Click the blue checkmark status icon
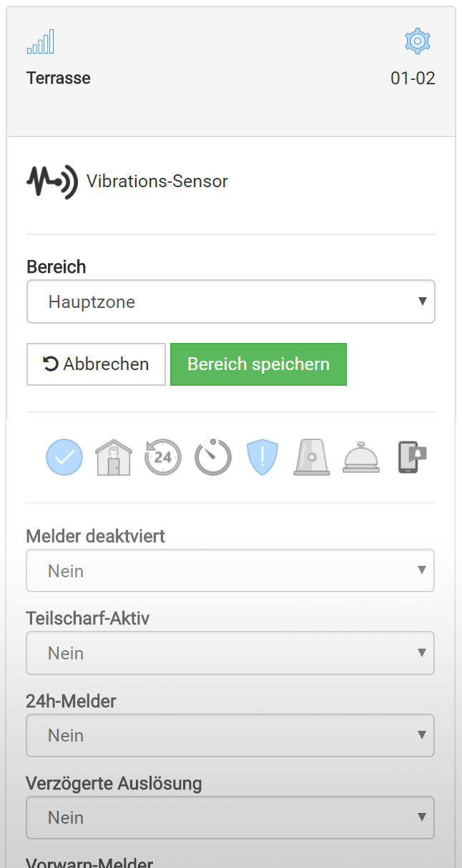Screen dimensions: 462x868 64,457
